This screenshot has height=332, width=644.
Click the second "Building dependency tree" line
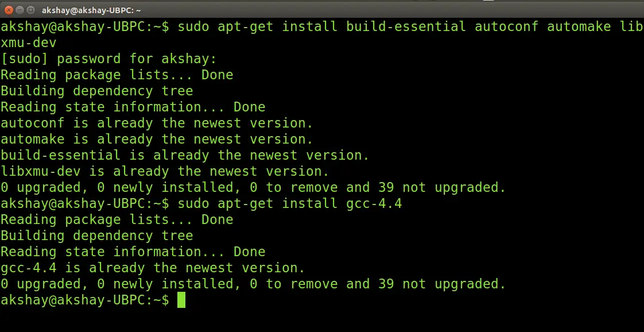point(96,236)
